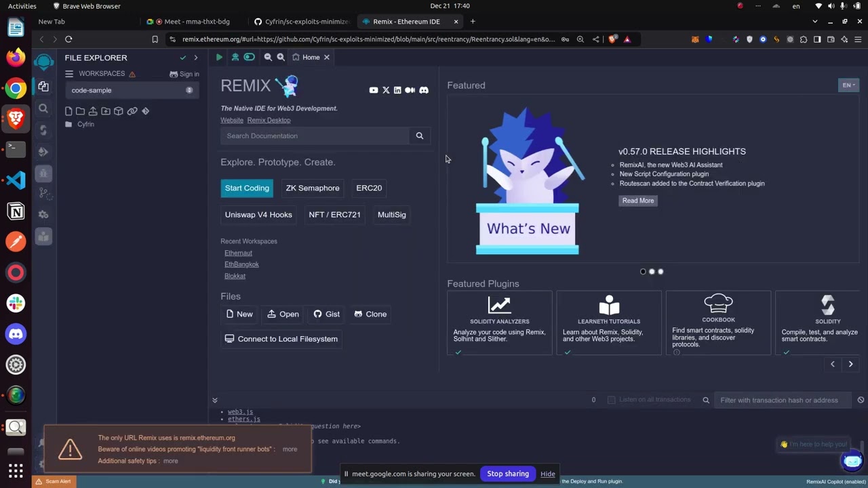Toggle Solidity Analyzers plugin checkmark

[x=458, y=352]
